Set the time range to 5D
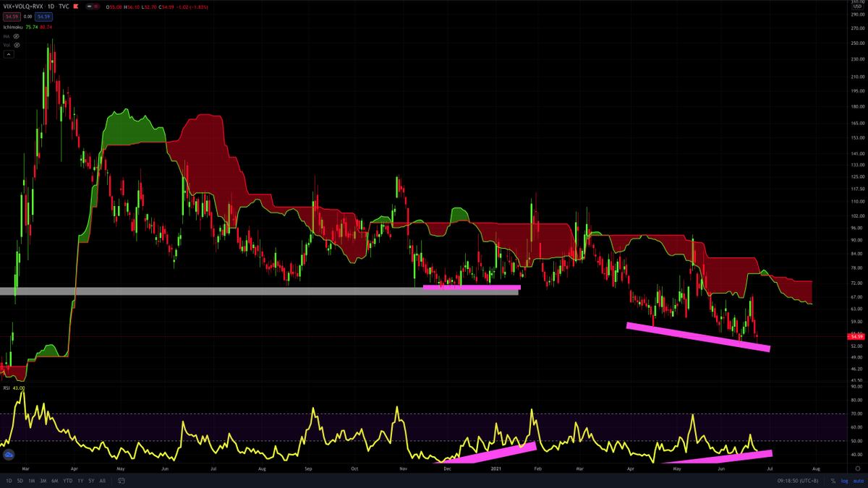This screenshot has height=488, width=868. pyautogui.click(x=20, y=481)
